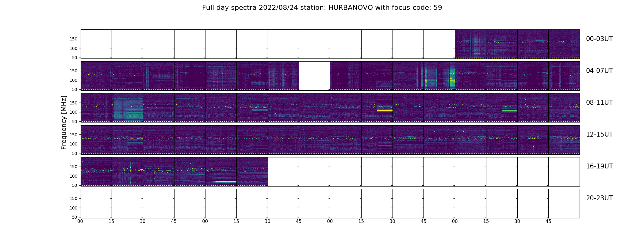The image size is (644, 245).
Task: Click the bright teal burst panel in 08-11UT row
Action: pyautogui.click(x=128, y=108)
